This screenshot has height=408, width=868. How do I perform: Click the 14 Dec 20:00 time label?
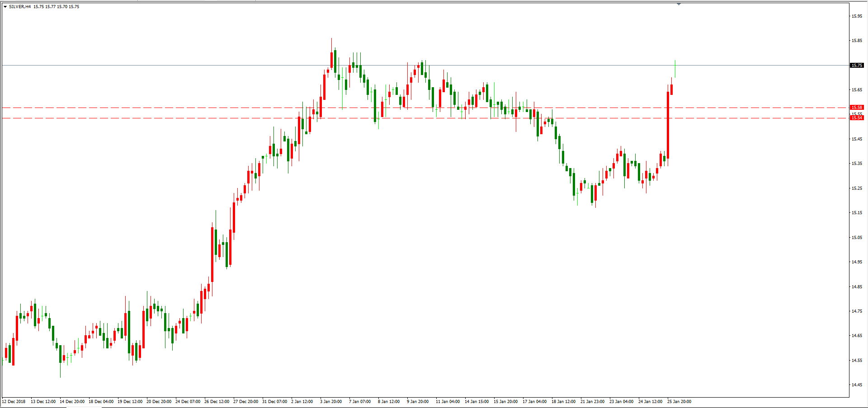tap(72, 402)
